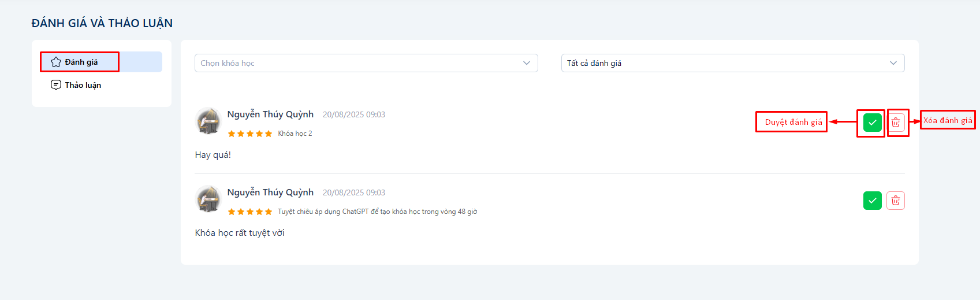980x300 pixels.
Task: Delete the "Hay quá!" review via trash icon
Action: 896,123
